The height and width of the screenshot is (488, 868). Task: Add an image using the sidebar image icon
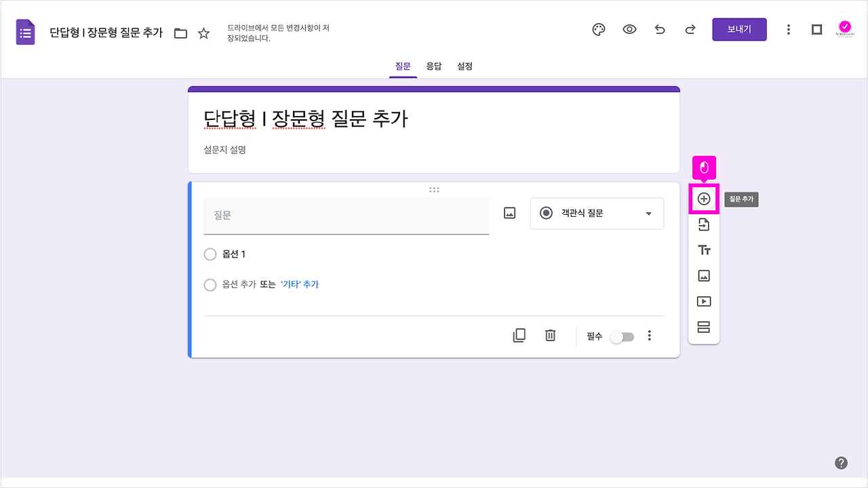pyautogui.click(x=704, y=275)
